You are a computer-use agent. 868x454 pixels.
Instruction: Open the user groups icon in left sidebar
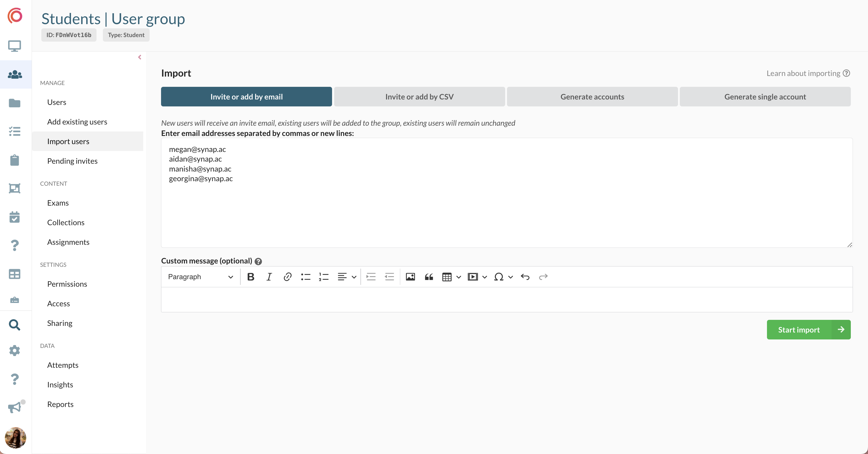[x=15, y=74]
